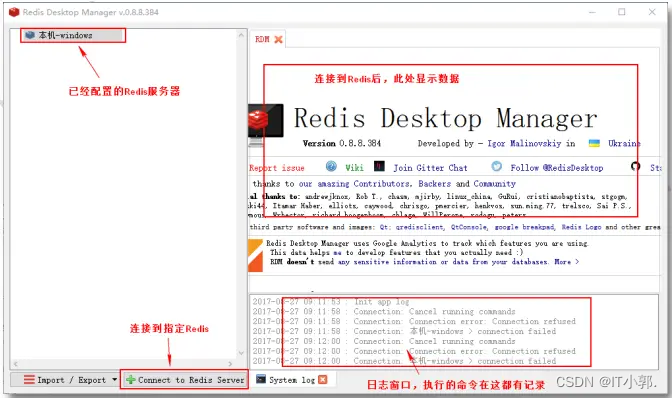
Task: Click the Import / Export red lines icon
Action: coord(29,379)
